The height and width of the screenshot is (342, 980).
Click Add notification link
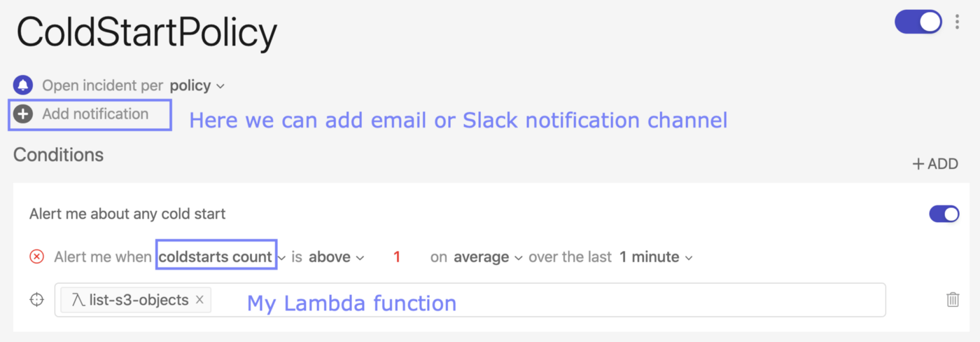(95, 114)
